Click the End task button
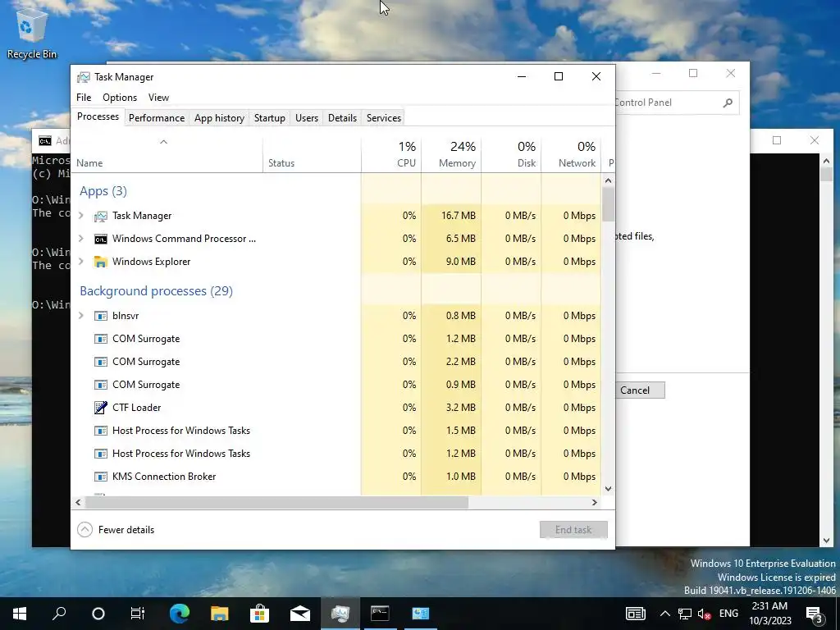The width and height of the screenshot is (840, 630). point(573,530)
